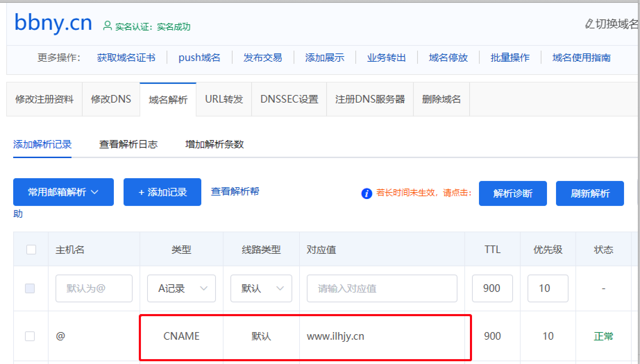Select the checkbox for the @ CNAME record
The height and width of the screenshot is (364, 640).
point(30,336)
